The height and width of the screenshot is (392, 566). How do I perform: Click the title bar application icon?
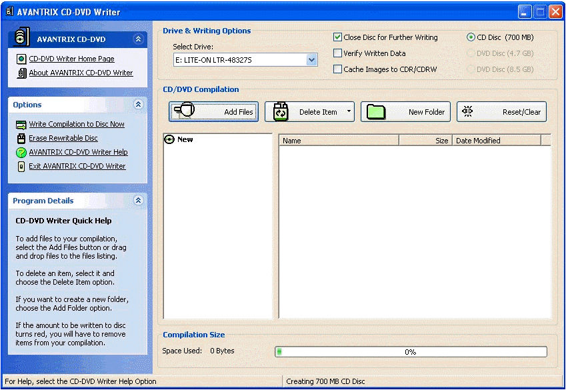click(x=10, y=11)
